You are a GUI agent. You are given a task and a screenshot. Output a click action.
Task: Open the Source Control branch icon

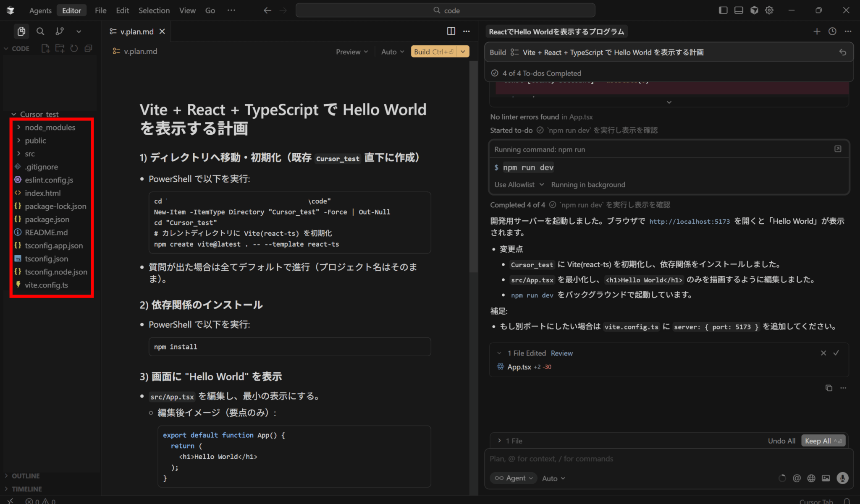(60, 31)
